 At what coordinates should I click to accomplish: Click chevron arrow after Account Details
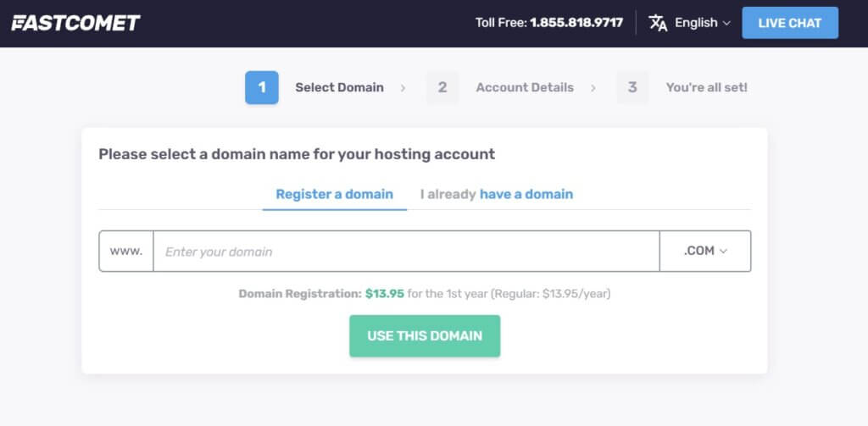click(593, 88)
